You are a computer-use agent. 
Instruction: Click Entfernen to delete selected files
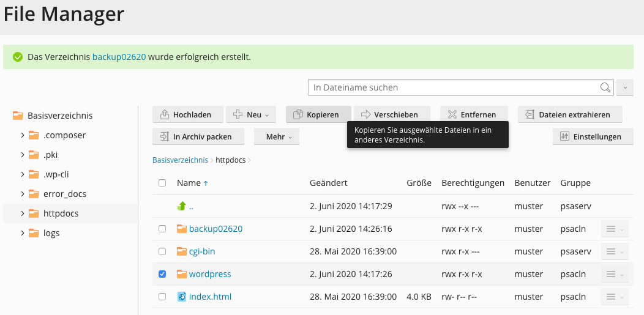[471, 114]
